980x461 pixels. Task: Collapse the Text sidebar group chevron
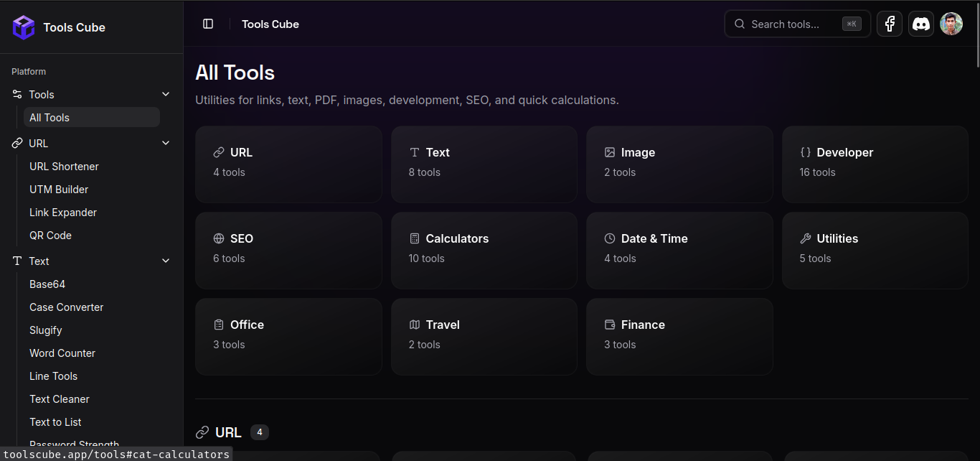(x=166, y=261)
